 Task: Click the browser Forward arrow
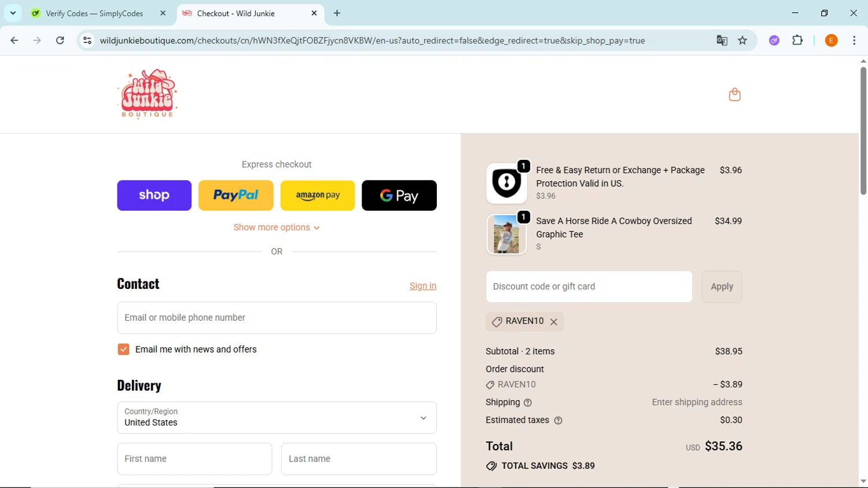click(x=37, y=41)
